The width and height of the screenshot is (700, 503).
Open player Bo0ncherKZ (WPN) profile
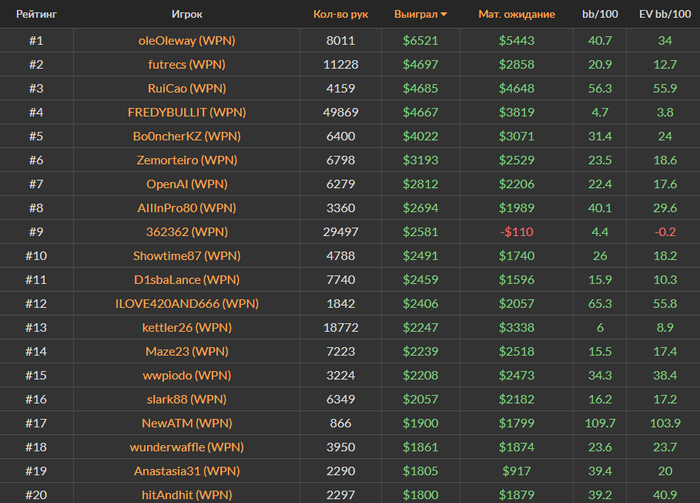pos(187,136)
